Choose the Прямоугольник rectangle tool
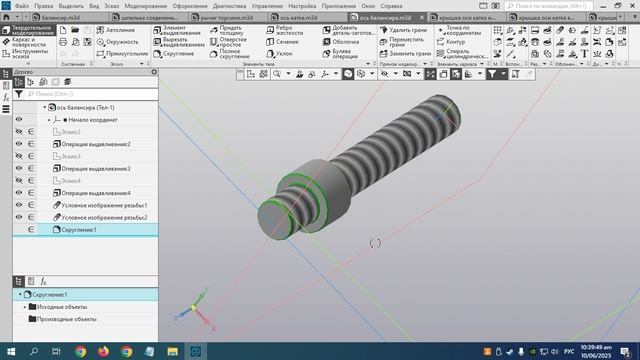640x360 pixels. click(x=122, y=54)
